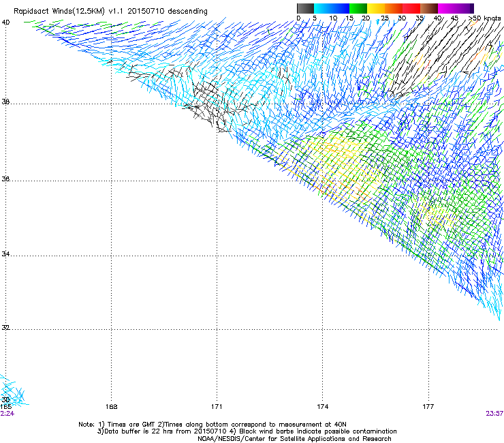
Task: Click the '25' legend tick label
Action: [385, 18]
